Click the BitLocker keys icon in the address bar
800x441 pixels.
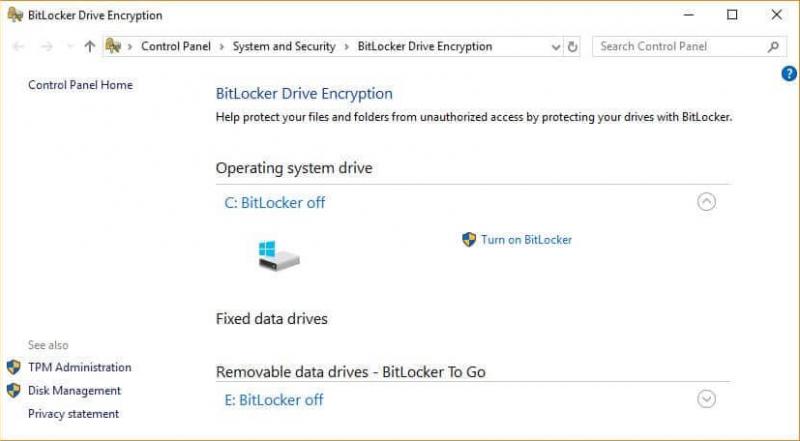tap(113, 46)
